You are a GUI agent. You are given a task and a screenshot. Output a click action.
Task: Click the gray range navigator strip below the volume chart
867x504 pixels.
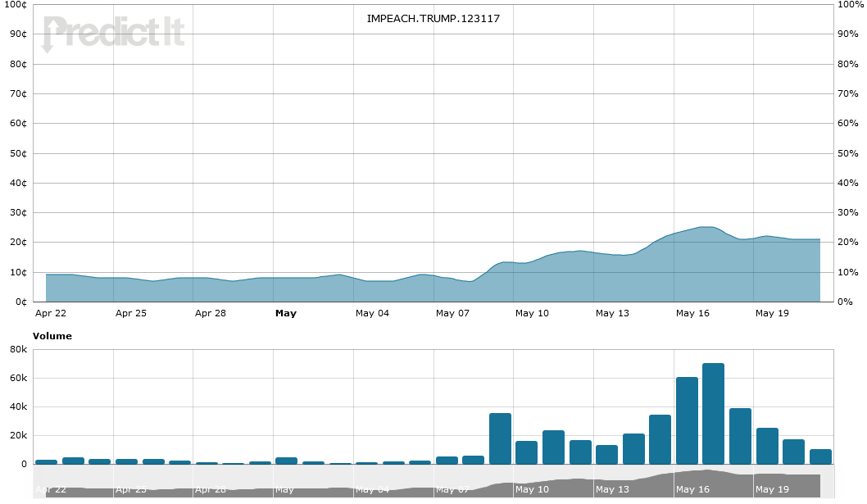pos(433,481)
